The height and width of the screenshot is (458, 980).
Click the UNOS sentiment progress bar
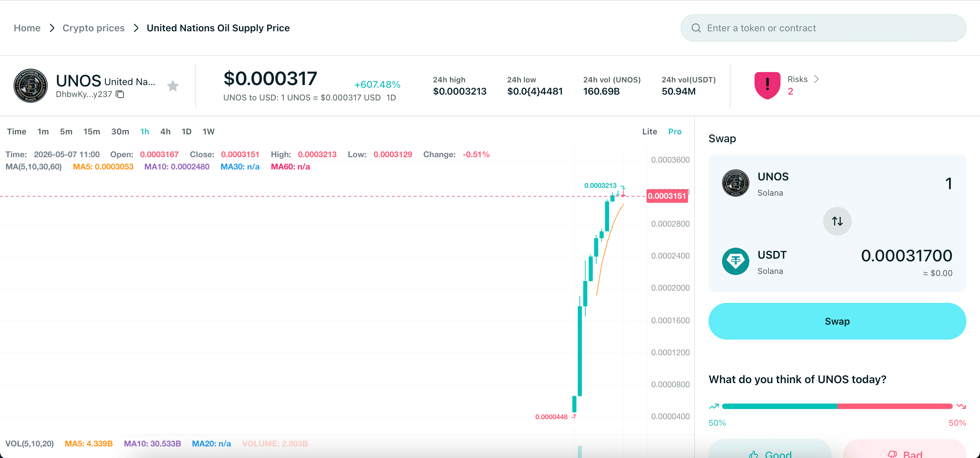[837, 406]
